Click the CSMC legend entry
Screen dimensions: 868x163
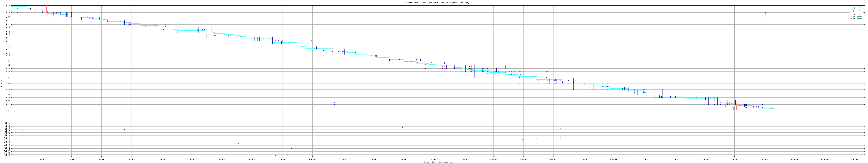[853, 7]
